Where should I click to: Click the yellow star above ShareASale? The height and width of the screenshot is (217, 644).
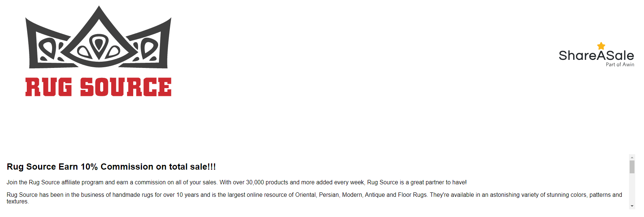tap(601, 46)
